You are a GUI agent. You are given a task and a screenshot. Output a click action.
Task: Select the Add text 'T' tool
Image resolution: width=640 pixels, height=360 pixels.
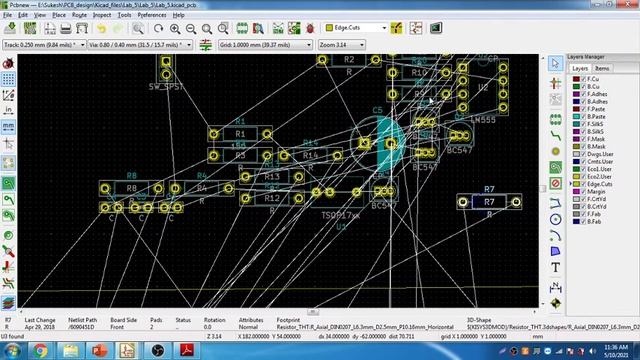(555, 267)
